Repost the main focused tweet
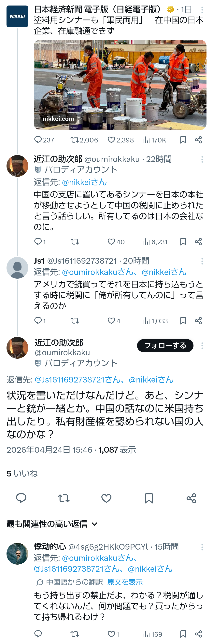This screenshot has height=644, width=213. (x=64, y=498)
